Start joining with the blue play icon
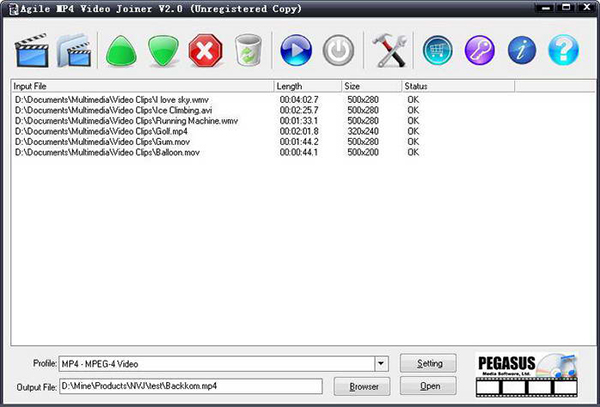The width and height of the screenshot is (600, 407). pyautogui.click(x=295, y=49)
